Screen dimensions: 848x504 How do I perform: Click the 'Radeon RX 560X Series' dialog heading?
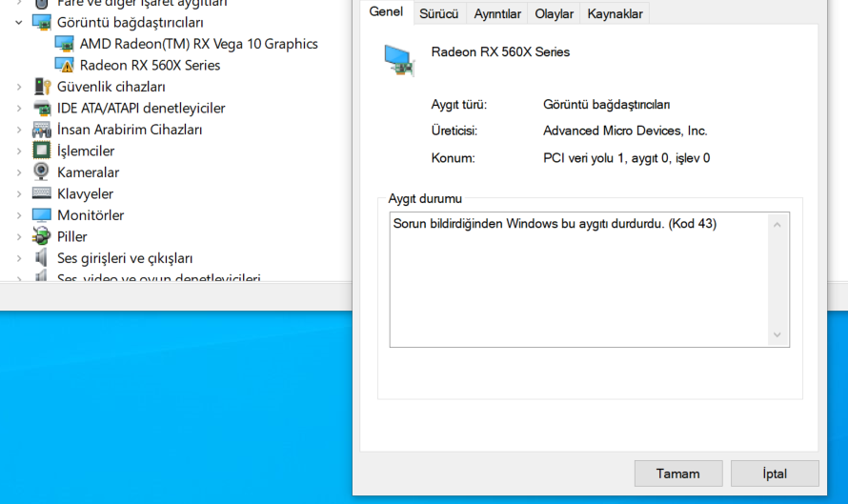500,51
